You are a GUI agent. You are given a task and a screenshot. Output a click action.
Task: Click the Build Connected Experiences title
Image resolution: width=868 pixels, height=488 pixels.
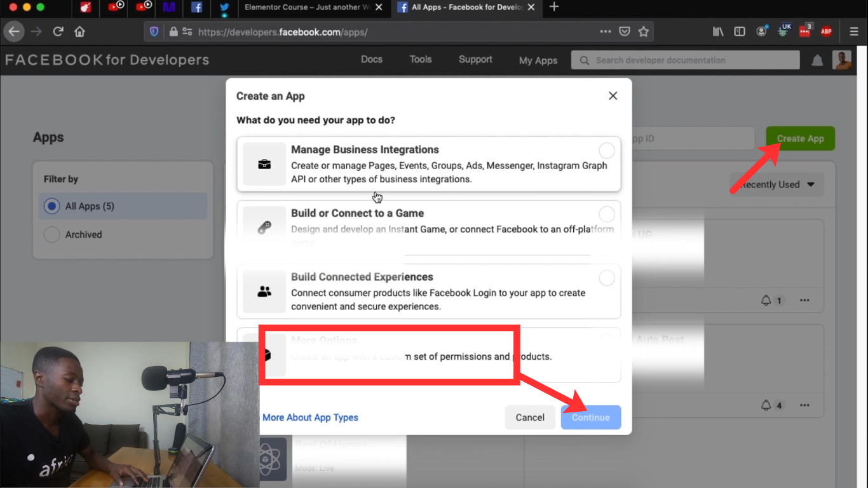pos(362,277)
